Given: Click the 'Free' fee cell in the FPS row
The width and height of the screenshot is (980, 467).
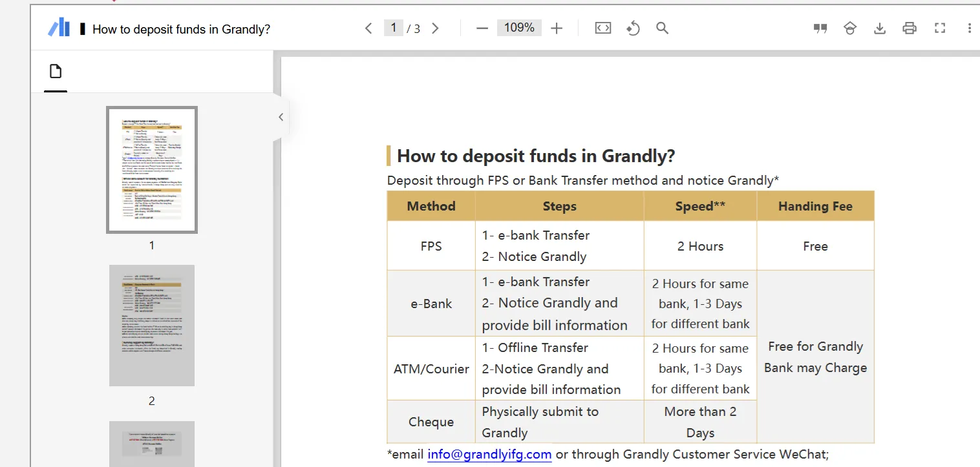Looking at the screenshot, I should [x=815, y=246].
